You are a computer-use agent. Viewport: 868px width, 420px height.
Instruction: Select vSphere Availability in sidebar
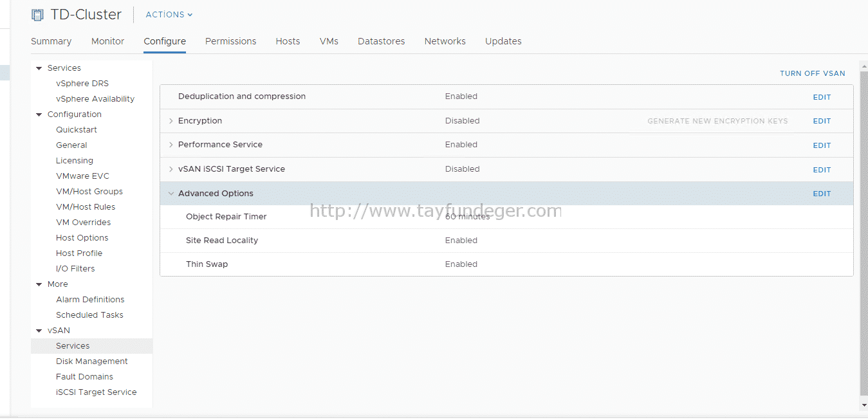[x=95, y=99]
